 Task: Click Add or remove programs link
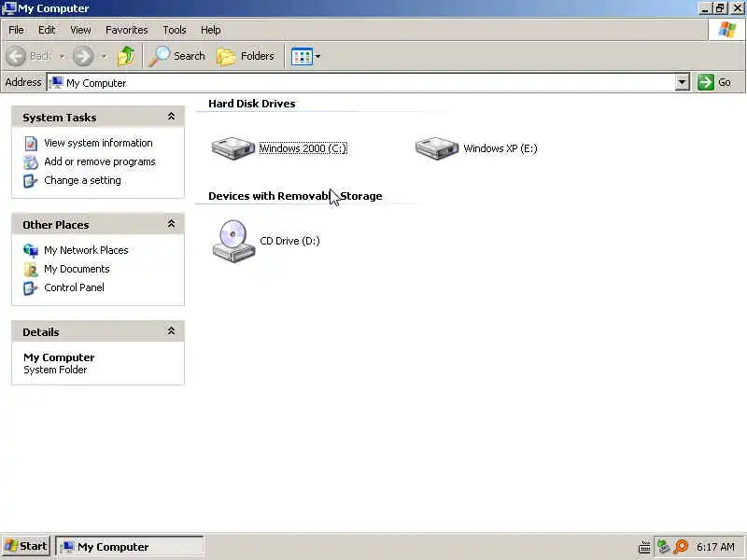pos(100,161)
